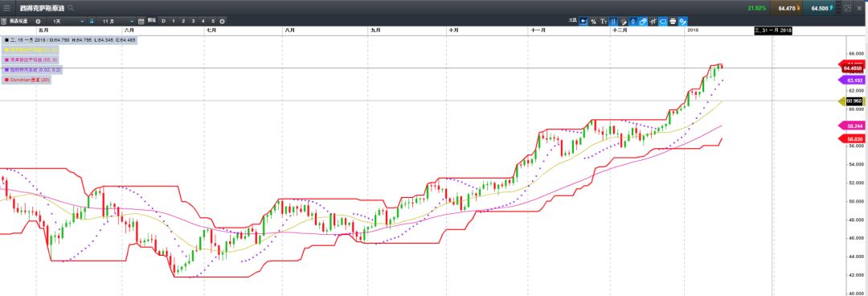Click the 八月 label on the time axis
The height and width of the screenshot is (296, 868).
coord(289,31)
